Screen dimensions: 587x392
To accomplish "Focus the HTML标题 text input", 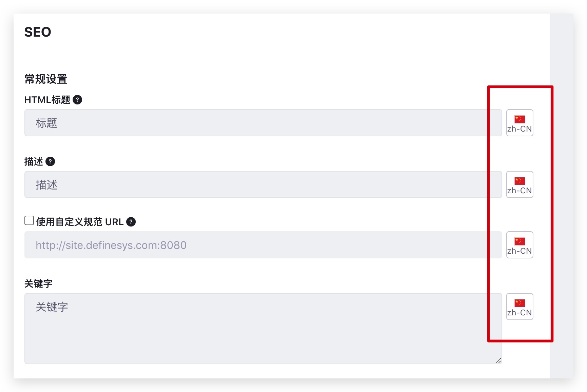I will coord(263,123).
